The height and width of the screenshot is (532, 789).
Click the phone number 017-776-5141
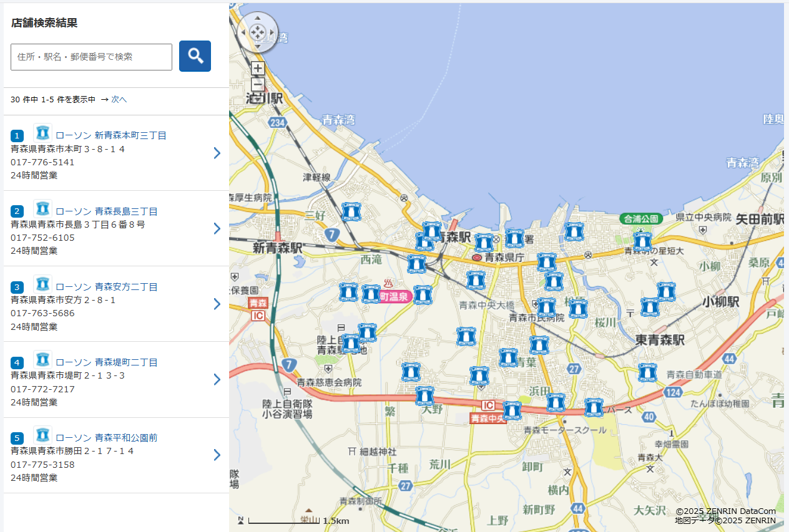(x=42, y=162)
